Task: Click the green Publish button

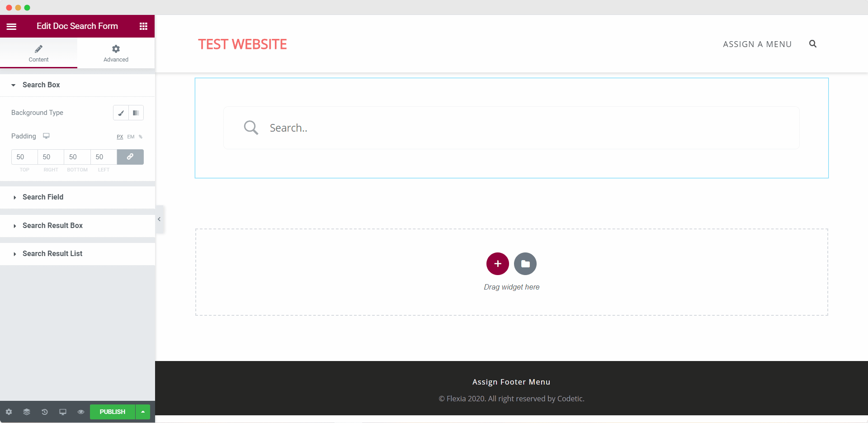Action: (112, 412)
